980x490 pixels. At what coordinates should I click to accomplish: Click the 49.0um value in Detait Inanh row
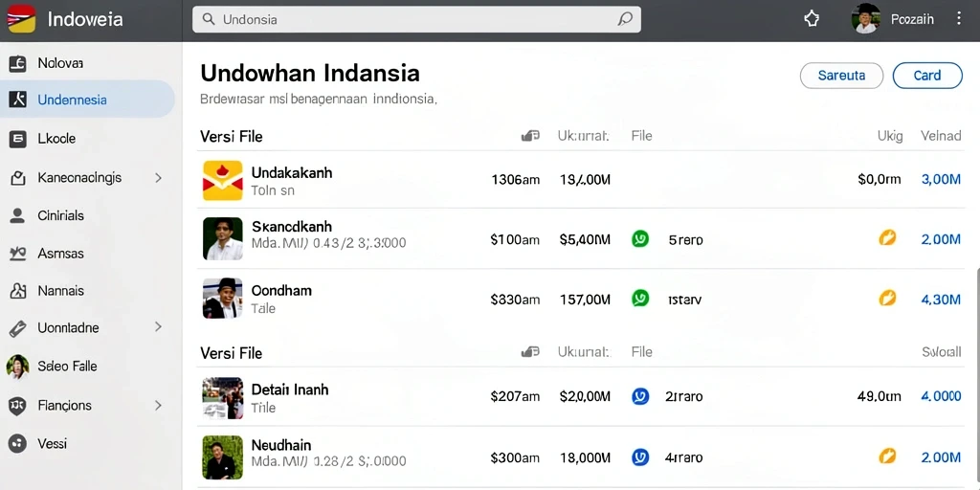tap(880, 396)
